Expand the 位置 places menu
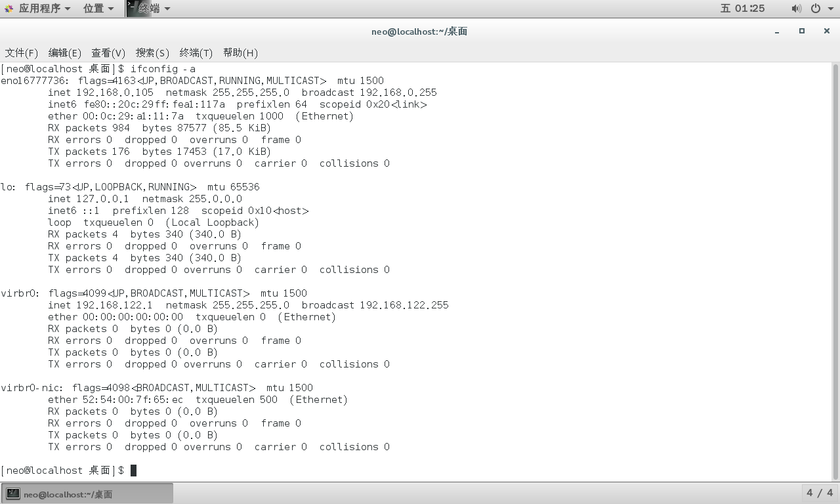 point(98,9)
